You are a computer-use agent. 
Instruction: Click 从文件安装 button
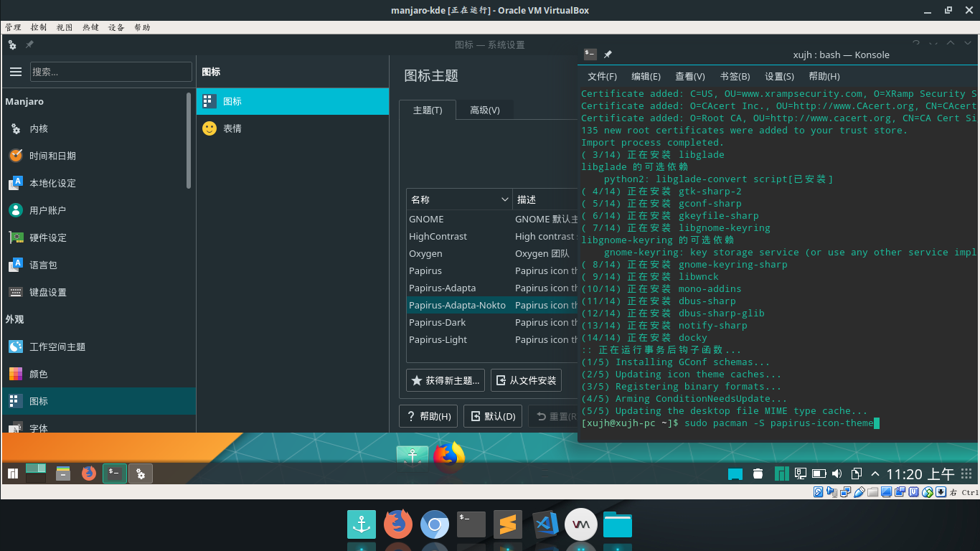click(526, 380)
